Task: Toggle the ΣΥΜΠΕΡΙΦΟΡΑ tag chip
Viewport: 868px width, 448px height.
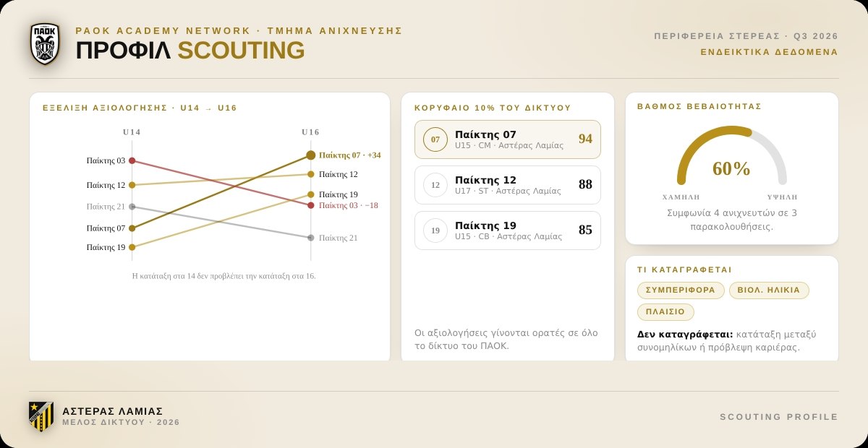Action: point(681,290)
